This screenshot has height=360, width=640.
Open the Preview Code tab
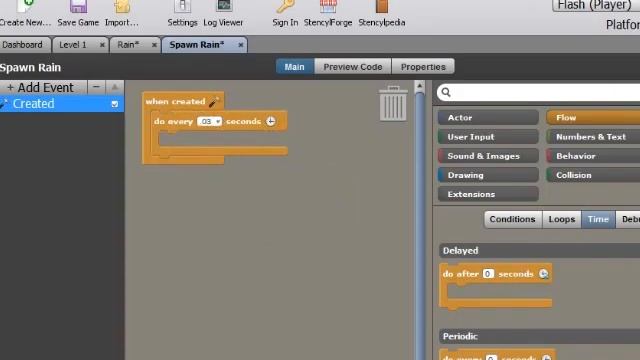coord(353,67)
